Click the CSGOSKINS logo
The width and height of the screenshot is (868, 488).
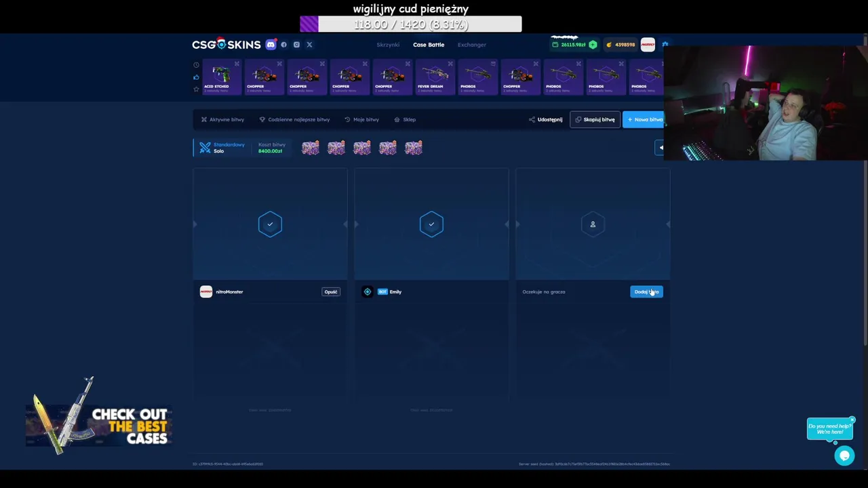click(x=226, y=45)
